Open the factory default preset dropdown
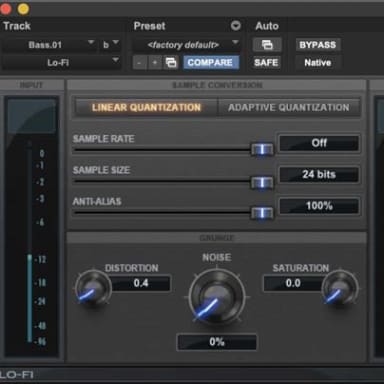 [186, 45]
